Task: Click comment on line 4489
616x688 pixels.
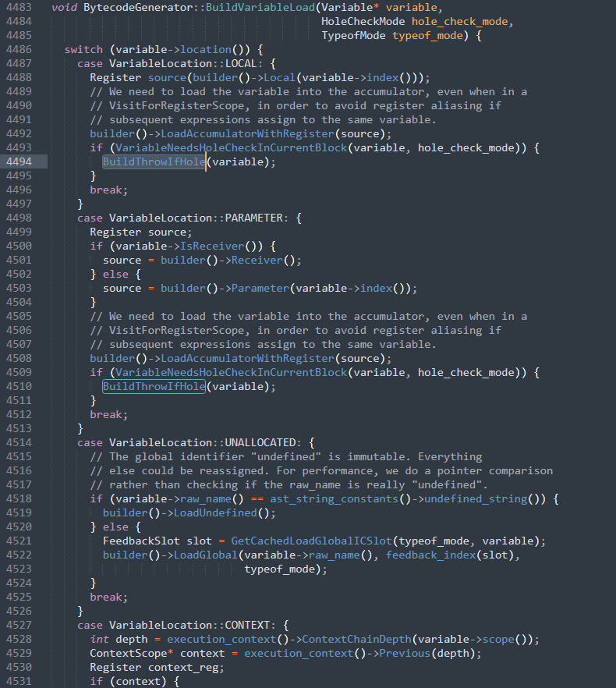Action: click(309, 92)
